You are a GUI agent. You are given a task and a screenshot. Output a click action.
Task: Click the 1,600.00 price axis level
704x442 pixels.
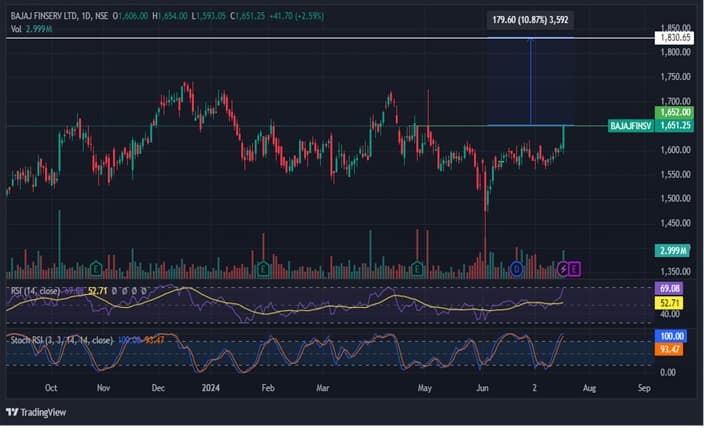[675, 150]
